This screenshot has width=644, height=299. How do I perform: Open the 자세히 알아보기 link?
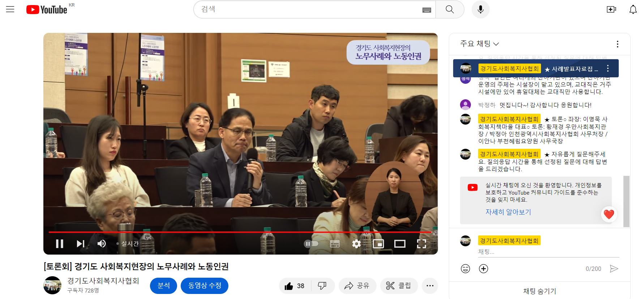508,212
